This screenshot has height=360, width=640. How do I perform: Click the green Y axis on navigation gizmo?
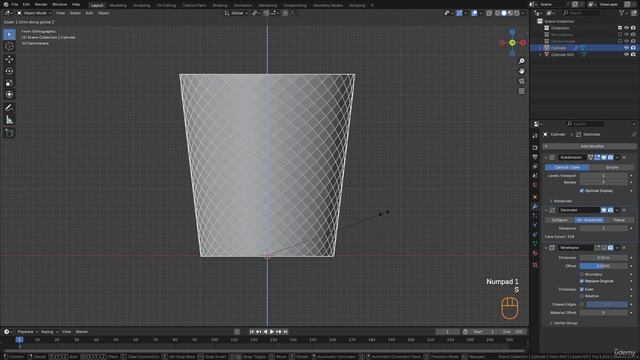pos(512,42)
